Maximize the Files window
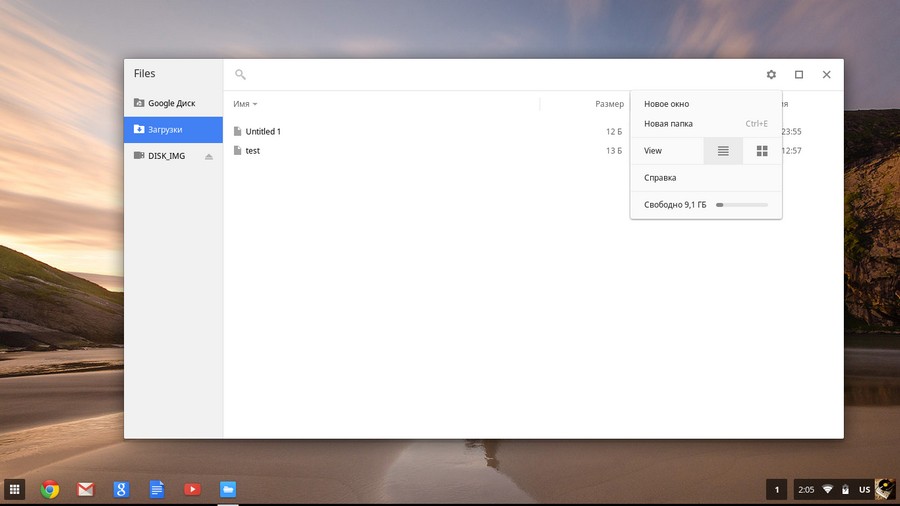Image resolution: width=900 pixels, height=506 pixels. (x=798, y=75)
